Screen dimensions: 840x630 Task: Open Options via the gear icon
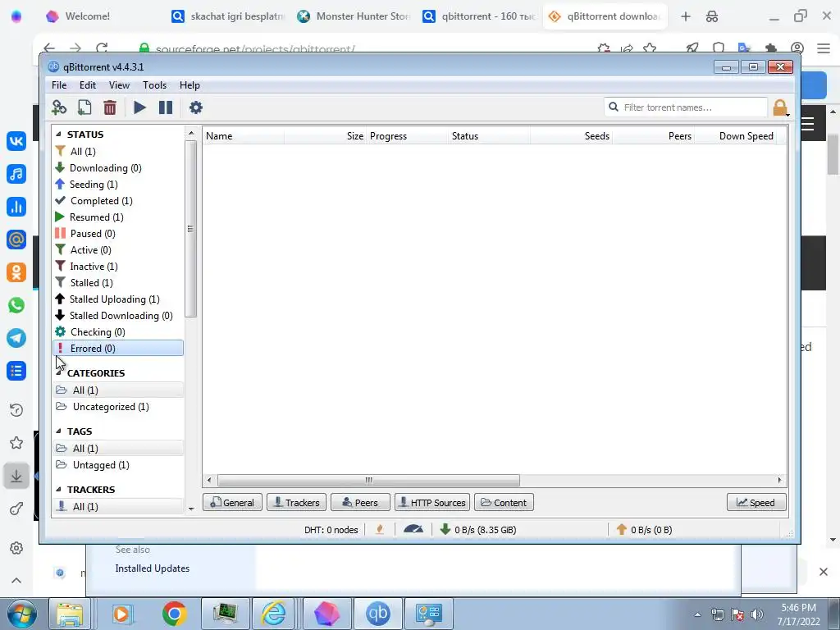coord(195,107)
